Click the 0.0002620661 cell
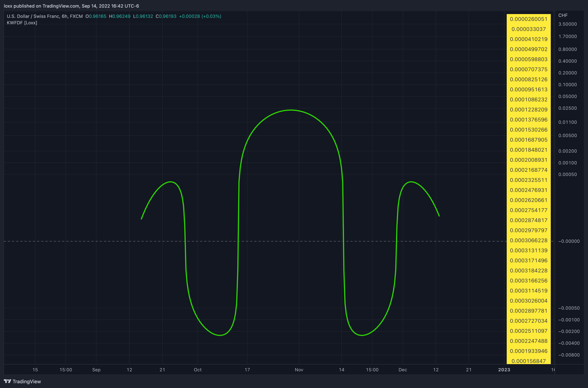This screenshot has width=588, height=388. pyautogui.click(x=529, y=200)
